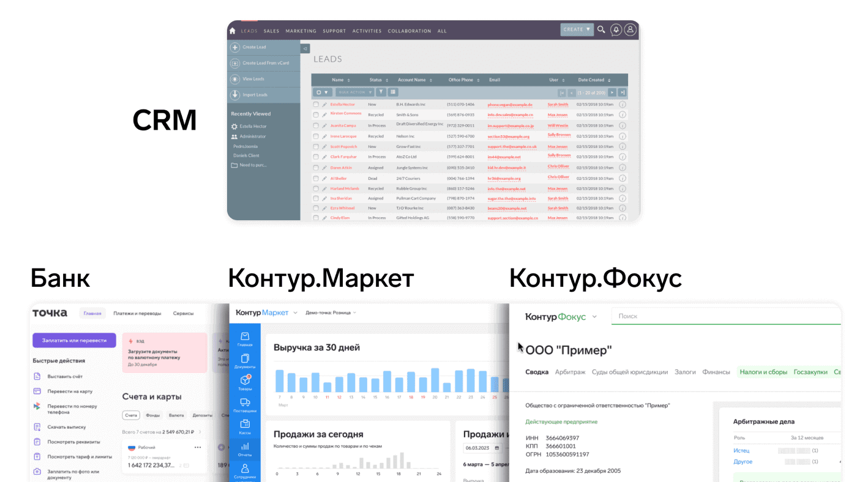Edit Estella Hector row with pencil icon
The width and height of the screenshot is (868, 482).
pyautogui.click(x=325, y=105)
